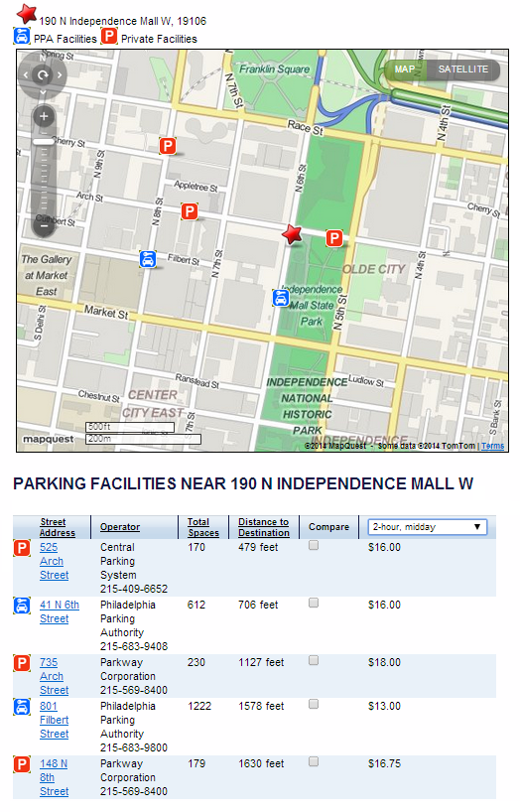This screenshot has width=520, height=812.
Task: Click the map rotate/reset center control
Action: point(43,75)
